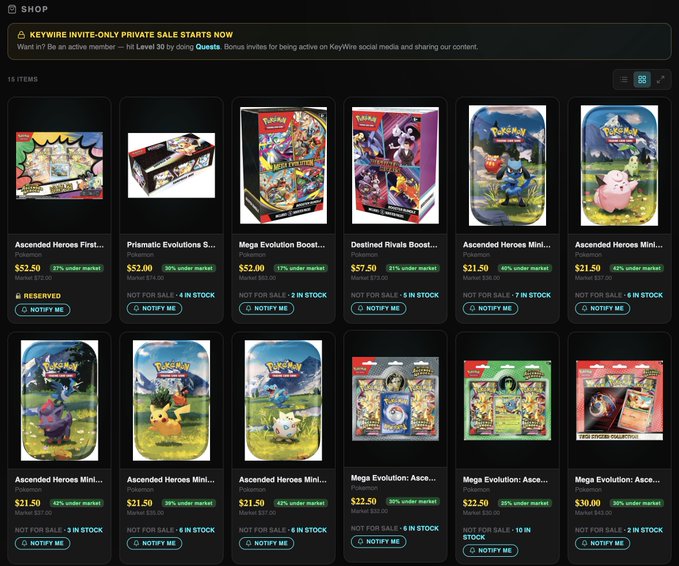The image size is (679, 566).
Task: Click the $57.50 price
Action: (x=364, y=268)
